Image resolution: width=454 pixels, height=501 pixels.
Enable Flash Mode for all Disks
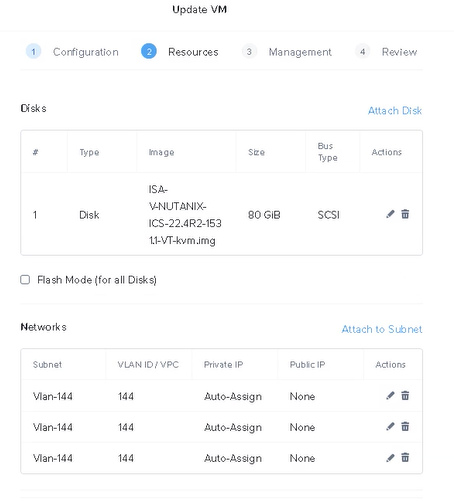(x=25, y=280)
